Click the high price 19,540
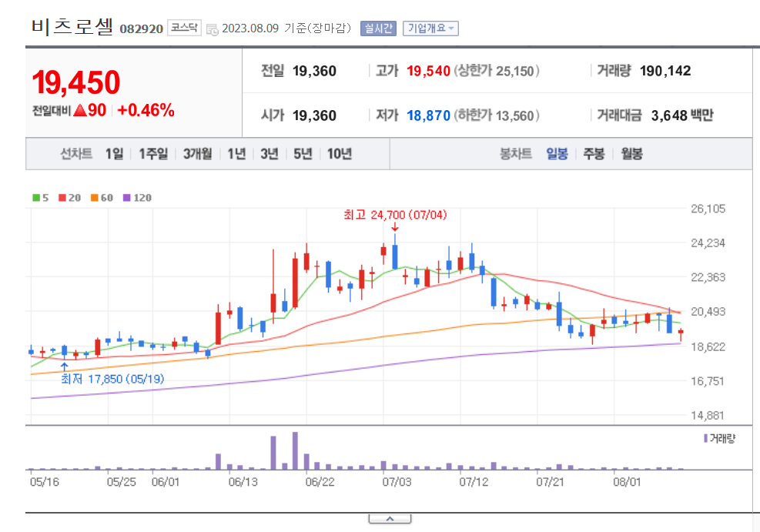Image resolution: width=760 pixels, height=532 pixels. [x=428, y=72]
